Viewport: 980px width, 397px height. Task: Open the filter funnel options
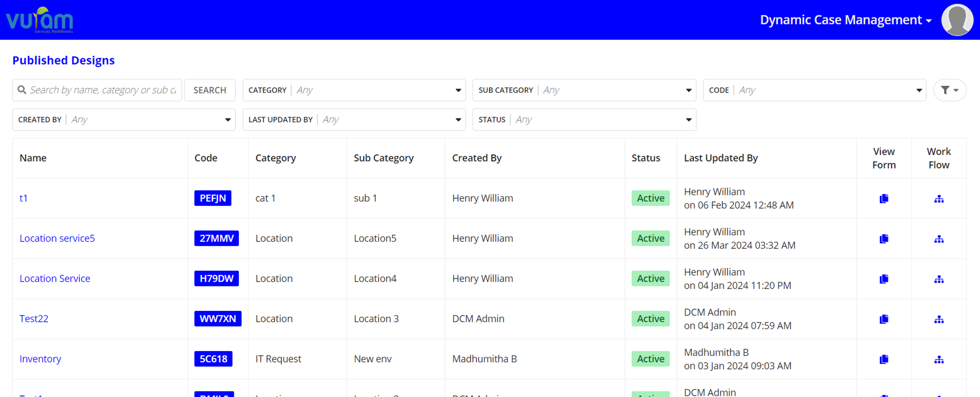[x=950, y=90]
